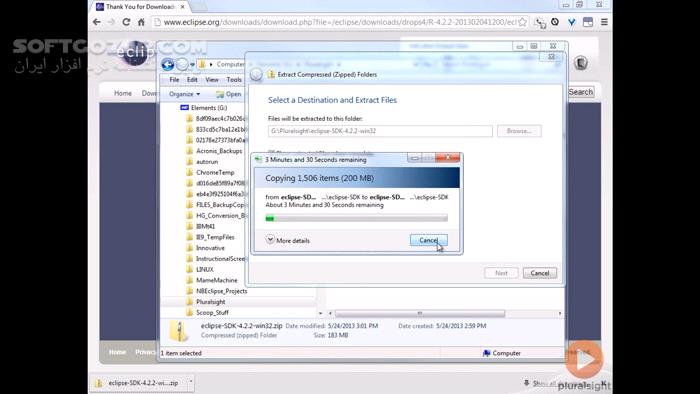Click Home on eclipse site navigation

click(123, 93)
